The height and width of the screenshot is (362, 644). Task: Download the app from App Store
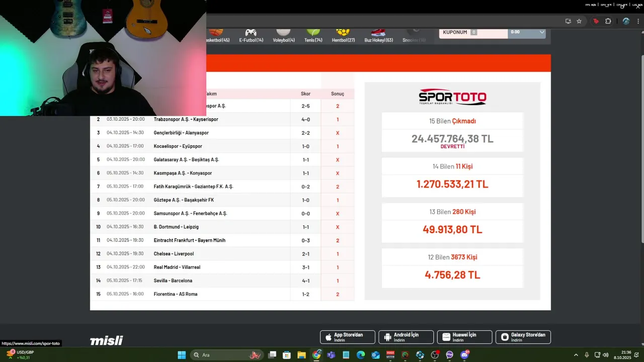348,337
